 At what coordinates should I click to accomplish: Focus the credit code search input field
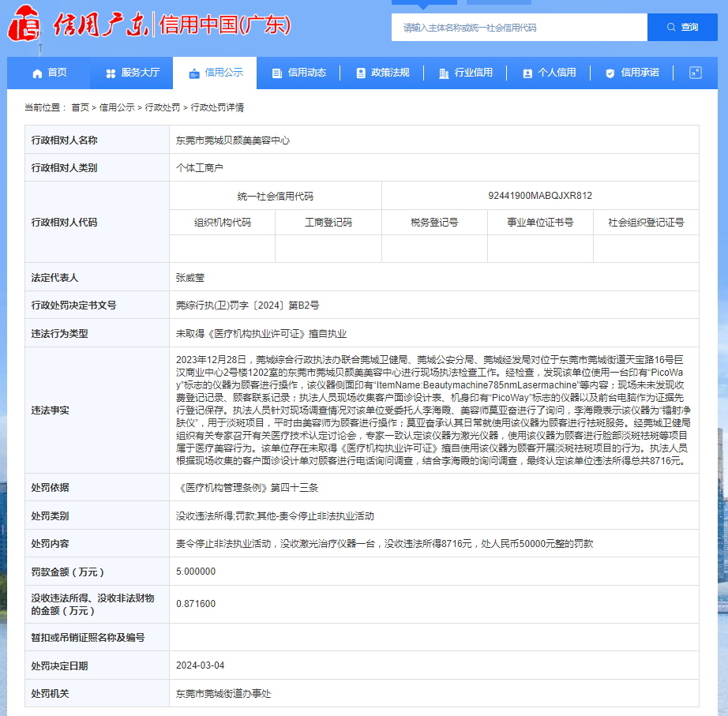(519, 28)
